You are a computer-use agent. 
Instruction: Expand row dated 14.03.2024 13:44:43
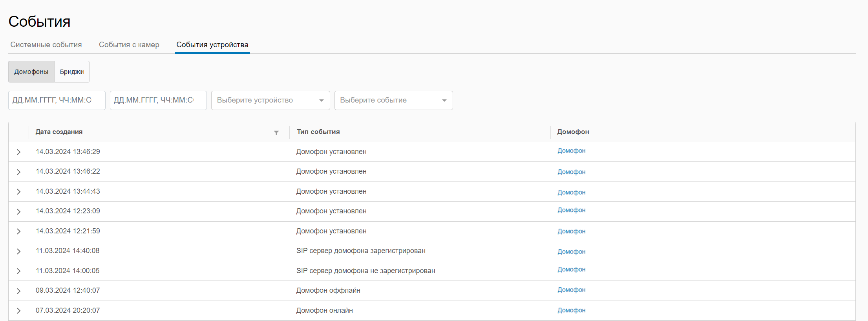coord(18,192)
